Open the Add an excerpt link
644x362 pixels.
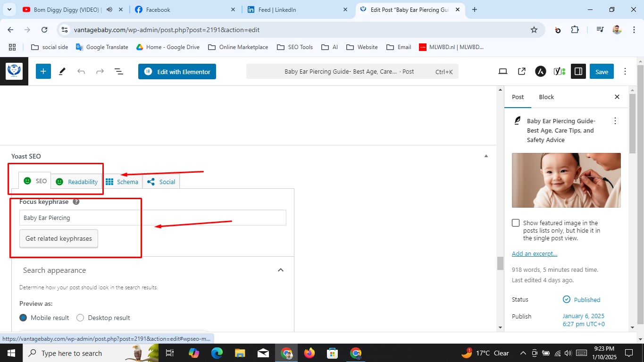(534, 253)
